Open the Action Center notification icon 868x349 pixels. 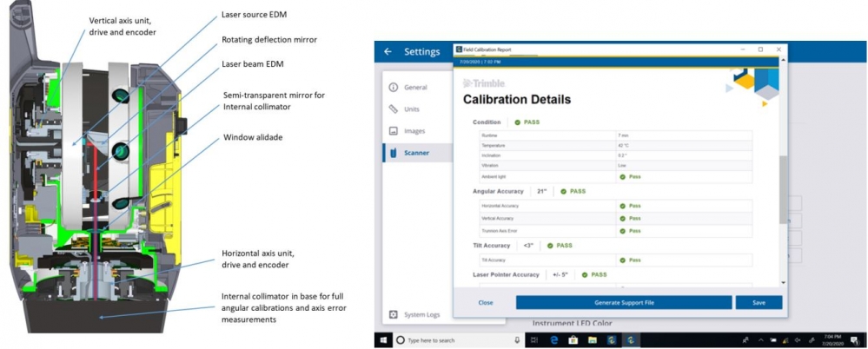tap(854, 339)
